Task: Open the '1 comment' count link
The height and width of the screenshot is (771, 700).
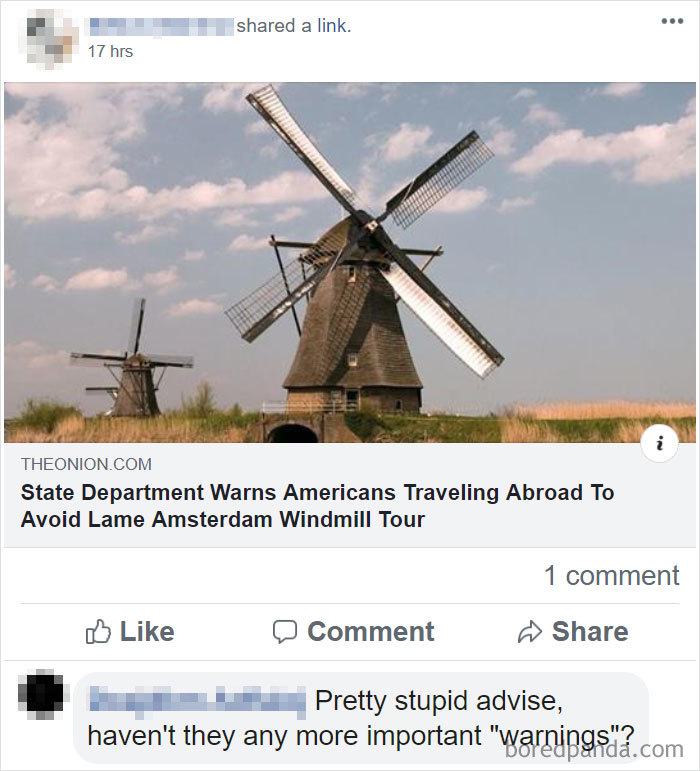Action: coord(612,575)
